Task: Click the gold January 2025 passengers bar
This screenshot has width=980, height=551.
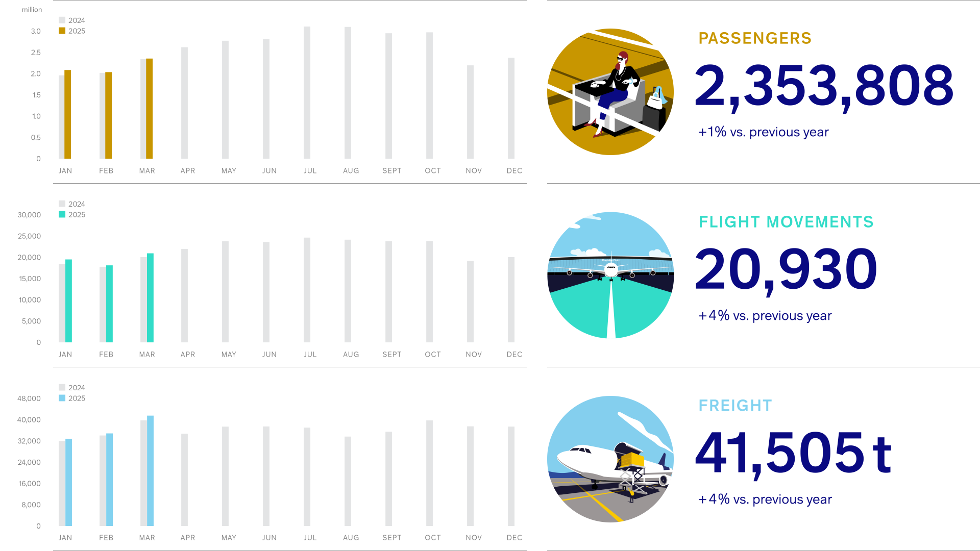Action: coord(68,115)
